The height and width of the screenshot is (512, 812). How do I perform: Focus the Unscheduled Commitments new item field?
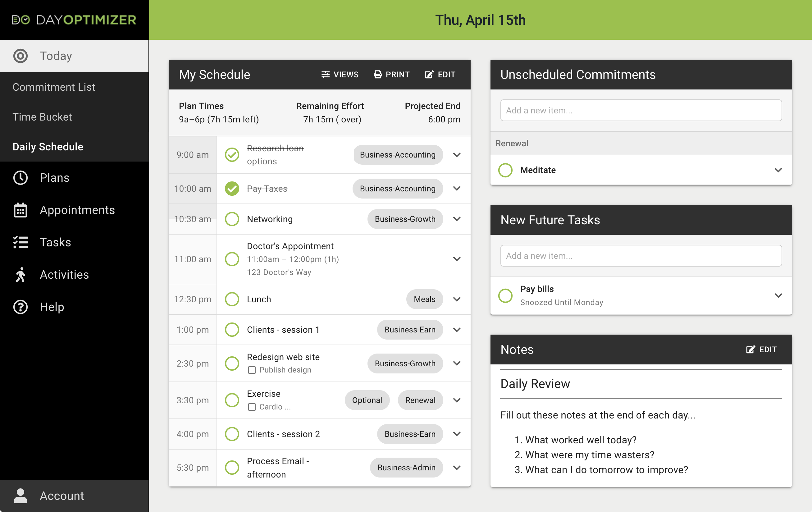(641, 110)
